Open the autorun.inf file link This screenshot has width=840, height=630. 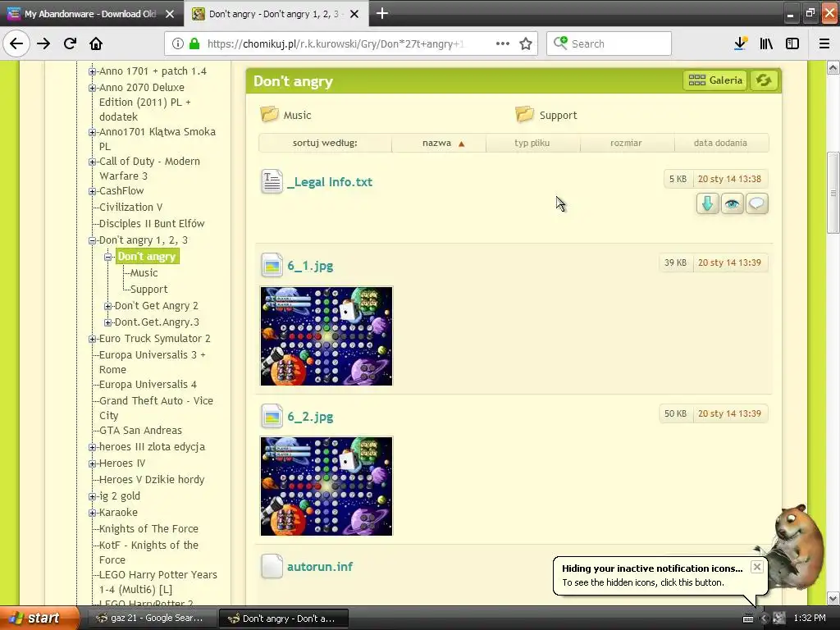320,567
